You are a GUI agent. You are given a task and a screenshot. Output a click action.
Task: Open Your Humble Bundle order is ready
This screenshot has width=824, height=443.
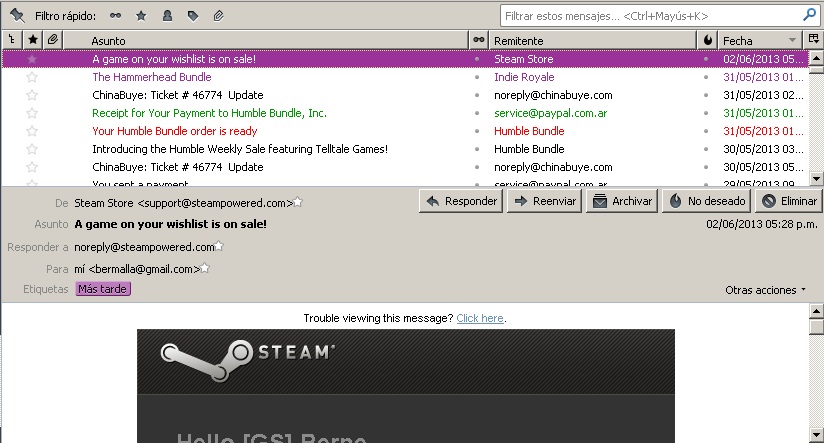[174, 131]
